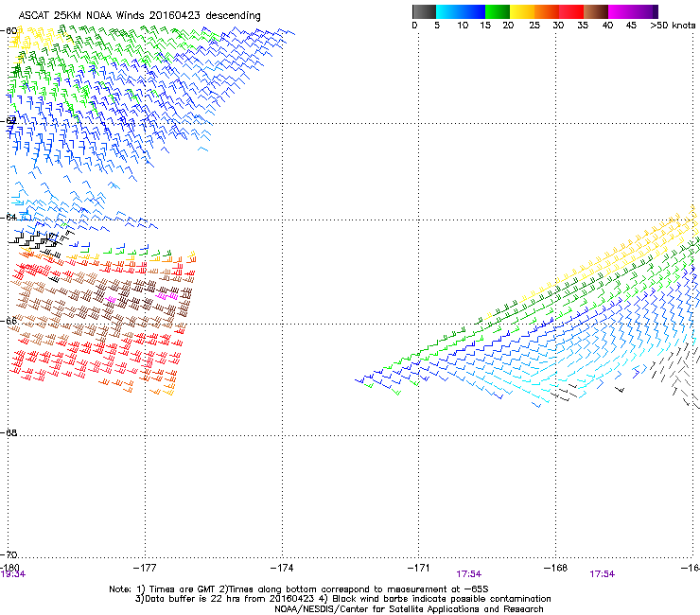Click the purple 19:34 time stamp
Image resolution: width=700 pixels, height=615 pixels.
(x=13, y=574)
